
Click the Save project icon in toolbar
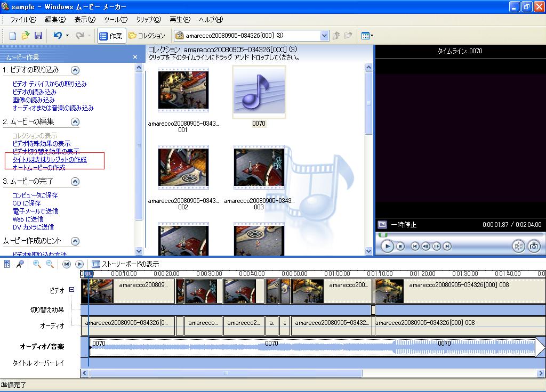click(x=38, y=36)
